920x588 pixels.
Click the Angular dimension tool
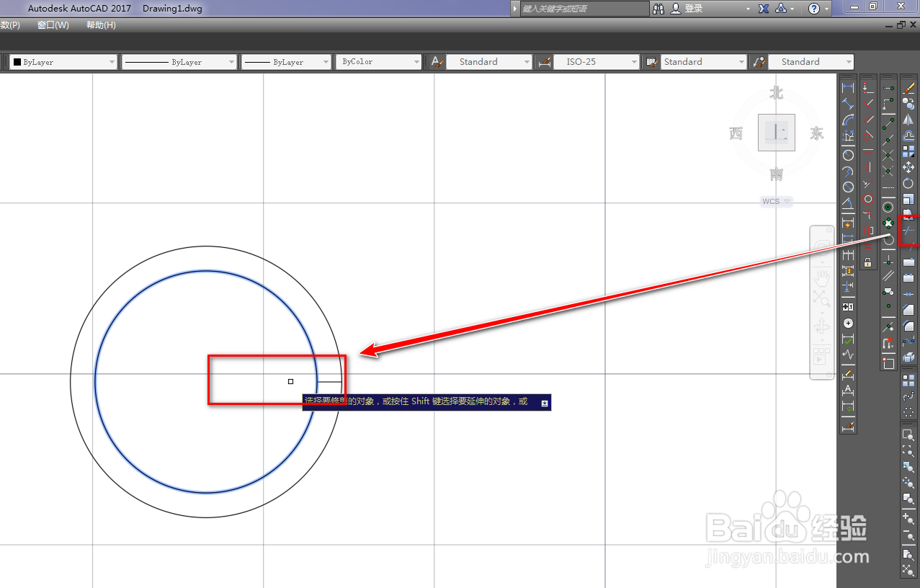click(848, 202)
